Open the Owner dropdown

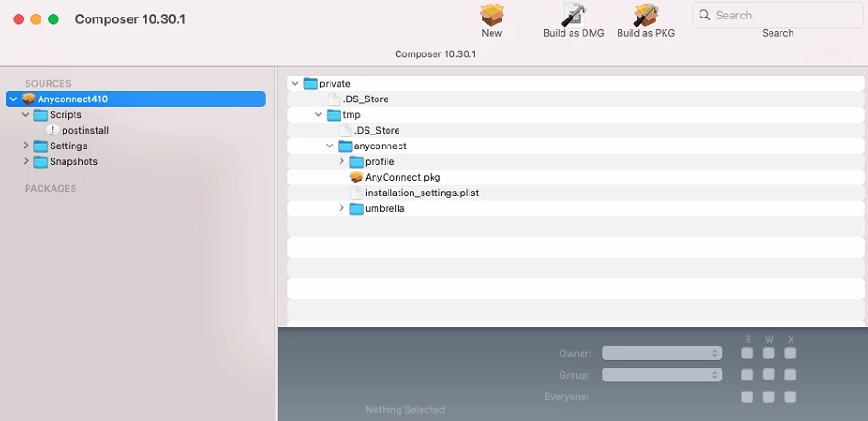click(x=662, y=354)
